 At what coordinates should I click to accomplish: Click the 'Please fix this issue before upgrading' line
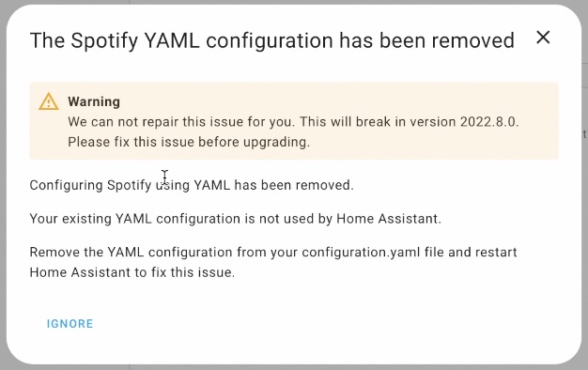(189, 142)
